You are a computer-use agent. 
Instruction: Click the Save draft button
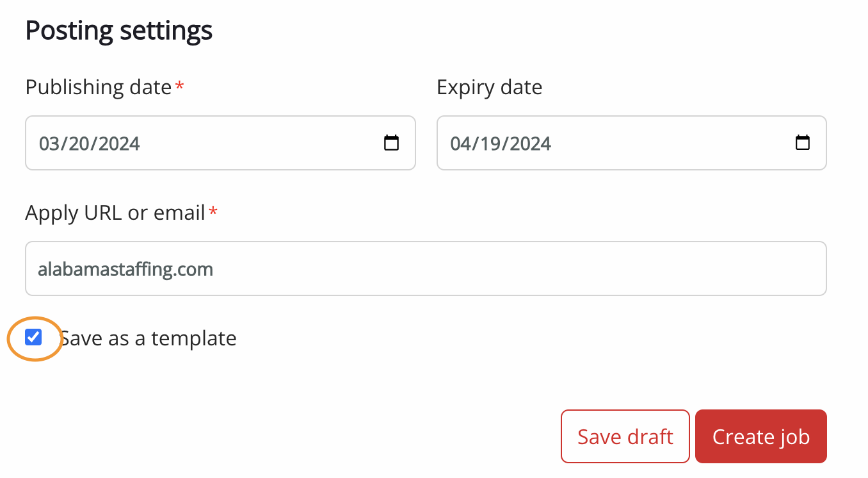[625, 436]
